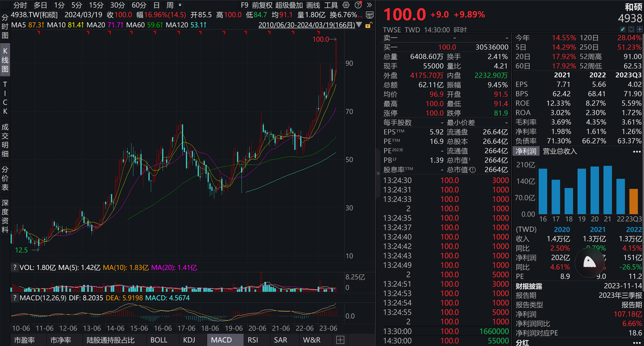Screen dimensions: 644x346
Task: Click the ? help icon on the VOL panel
Action: pos(15,267)
